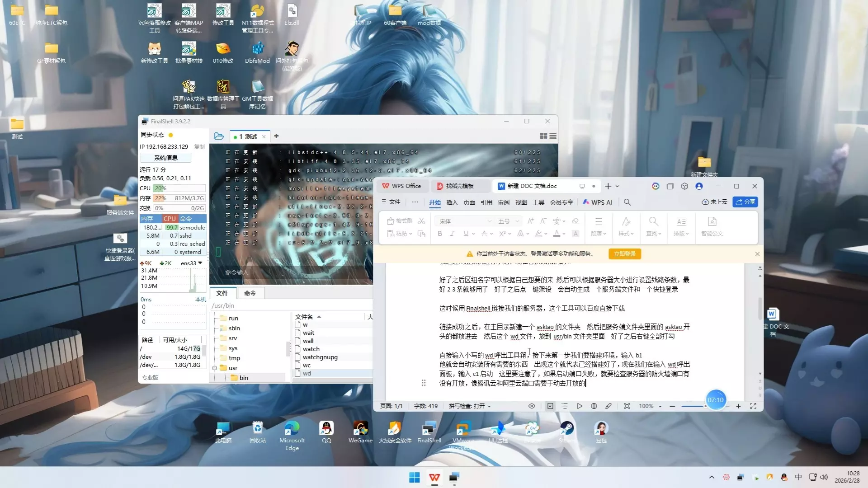
Task: Click the Bold formatting icon
Action: 439,234
